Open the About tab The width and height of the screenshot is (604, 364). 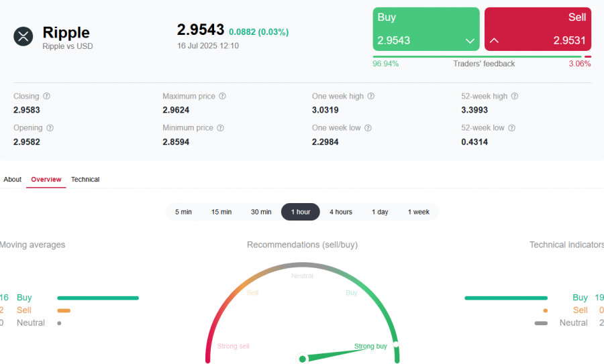[12, 179]
